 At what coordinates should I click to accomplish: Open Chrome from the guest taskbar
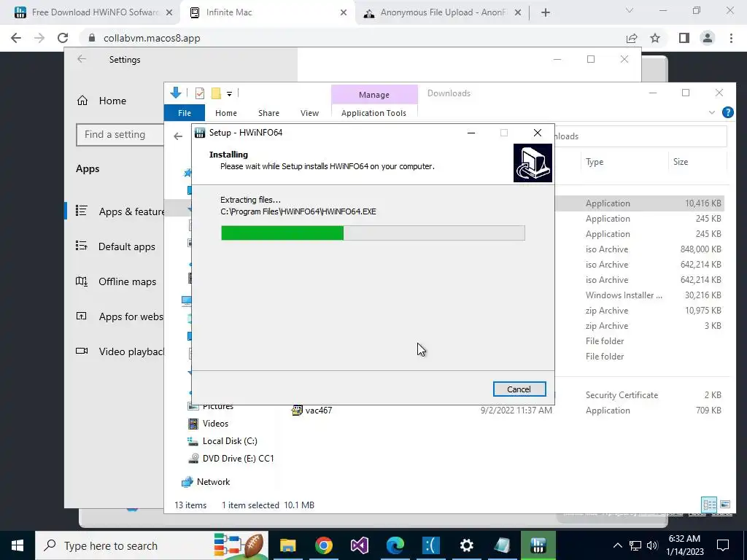(x=323, y=545)
